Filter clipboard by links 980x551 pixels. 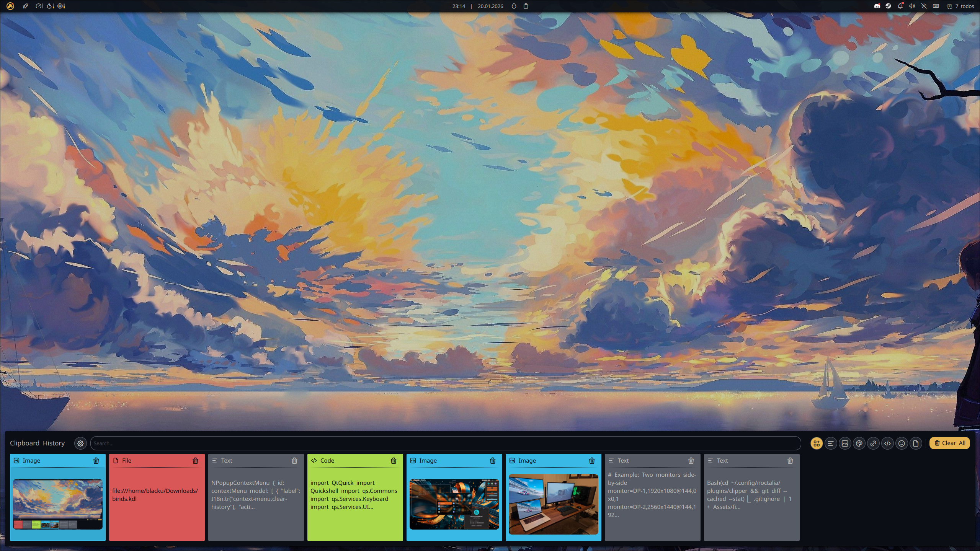point(873,443)
